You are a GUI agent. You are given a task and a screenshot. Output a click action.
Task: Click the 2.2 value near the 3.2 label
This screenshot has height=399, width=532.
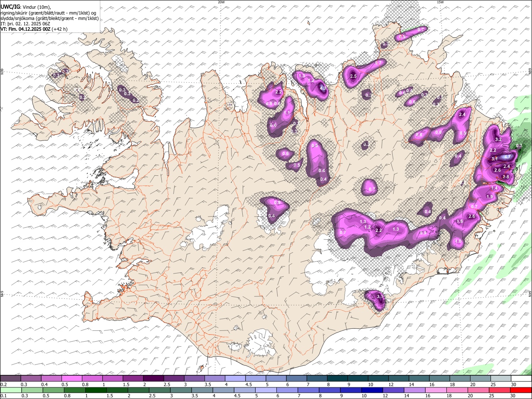[x=493, y=150]
